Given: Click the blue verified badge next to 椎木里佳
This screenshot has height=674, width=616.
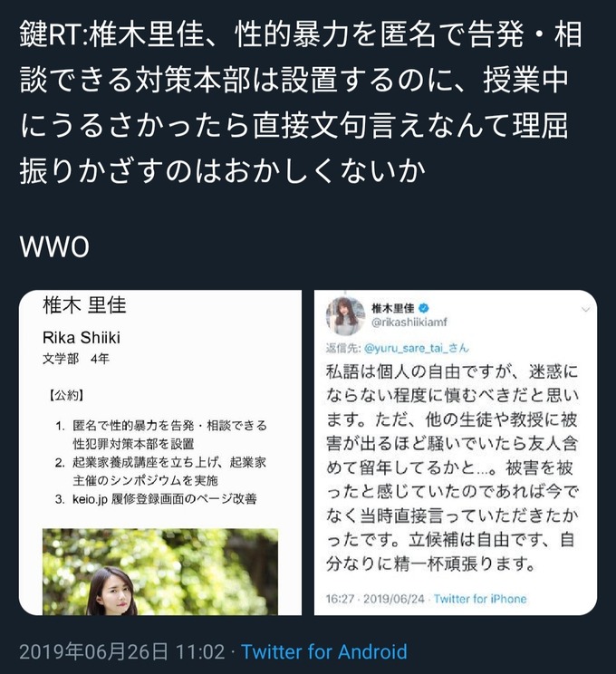Looking at the screenshot, I should (424, 308).
